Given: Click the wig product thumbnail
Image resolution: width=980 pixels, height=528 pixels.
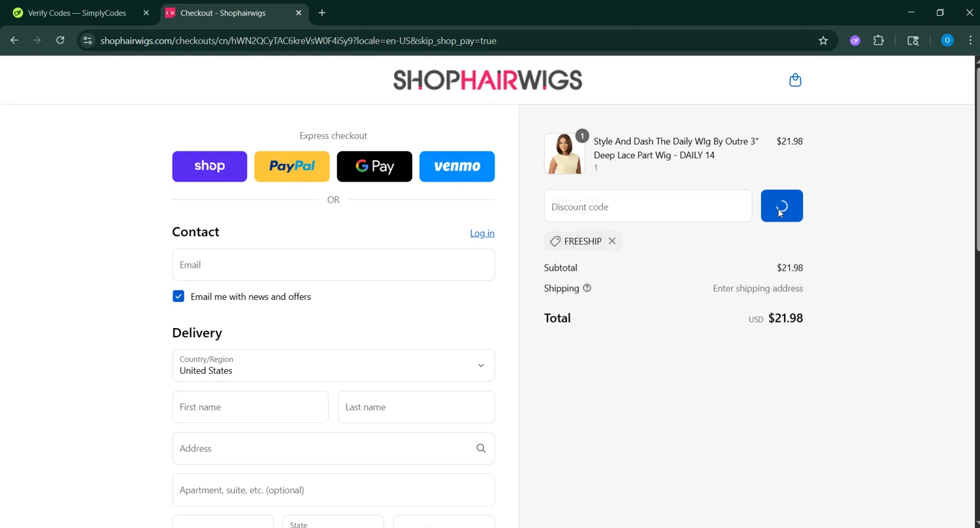Looking at the screenshot, I should (564, 154).
